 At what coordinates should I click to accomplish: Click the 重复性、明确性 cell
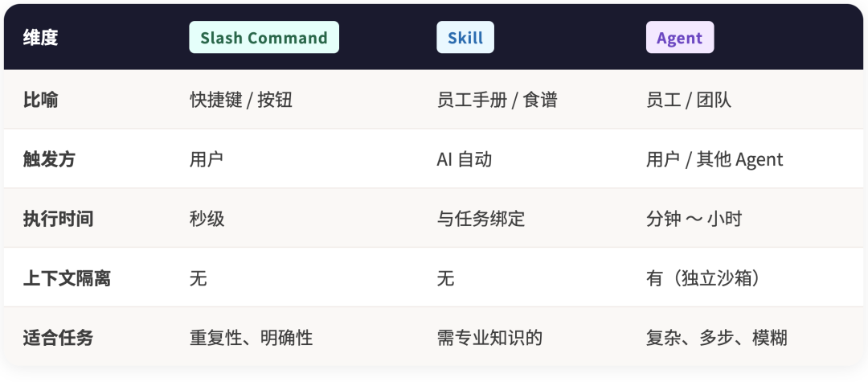click(x=251, y=337)
